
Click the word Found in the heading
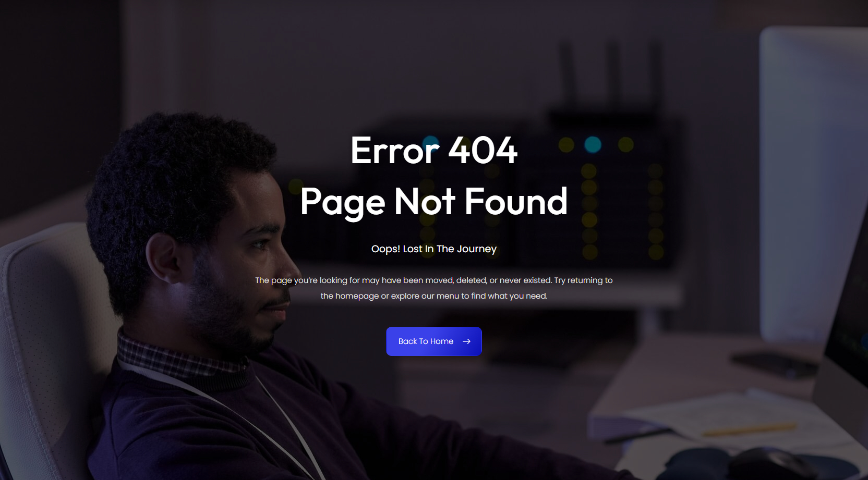[x=516, y=202]
